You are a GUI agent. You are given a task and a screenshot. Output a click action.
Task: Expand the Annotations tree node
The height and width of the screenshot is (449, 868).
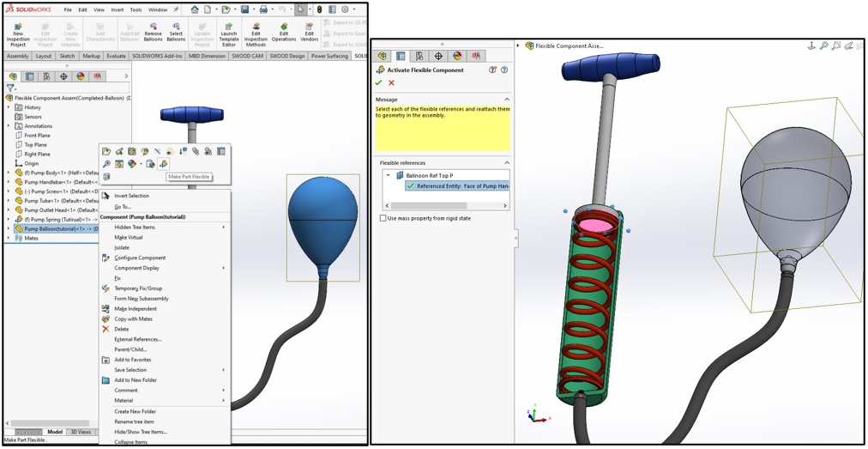coord(9,126)
